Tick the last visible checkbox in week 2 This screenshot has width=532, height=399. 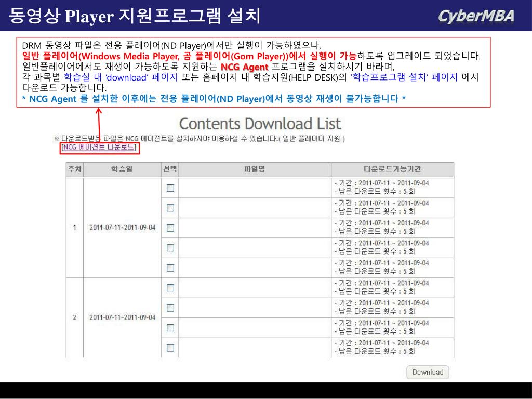170,348
